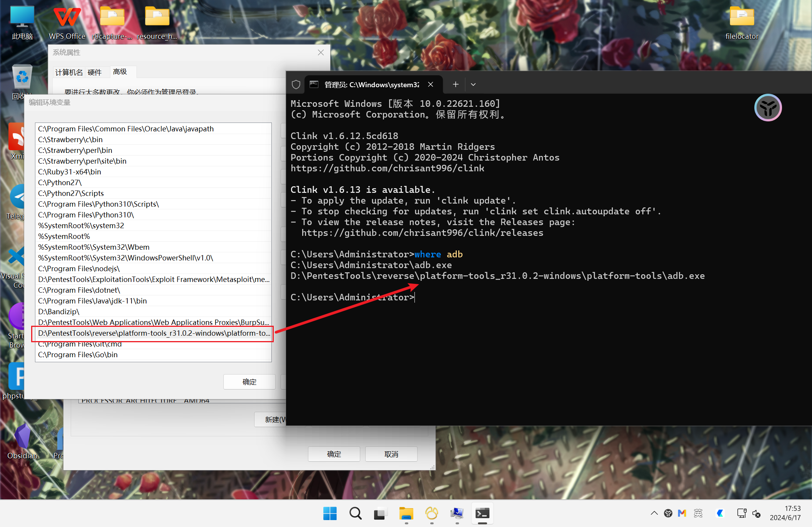The height and width of the screenshot is (527, 812).
Task: Select the BurpSu... proxies path entry
Action: click(x=153, y=322)
